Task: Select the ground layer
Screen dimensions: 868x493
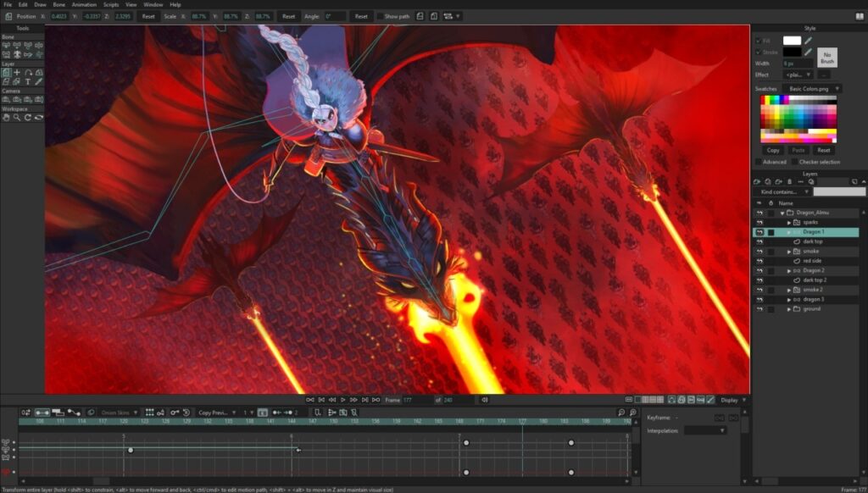Action: coord(811,309)
